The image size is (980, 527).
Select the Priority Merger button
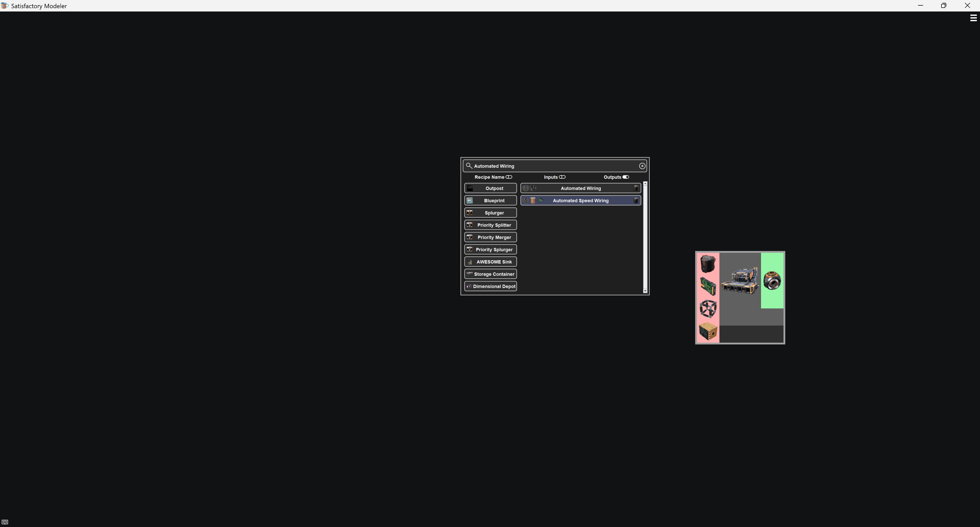(x=490, y=237)
